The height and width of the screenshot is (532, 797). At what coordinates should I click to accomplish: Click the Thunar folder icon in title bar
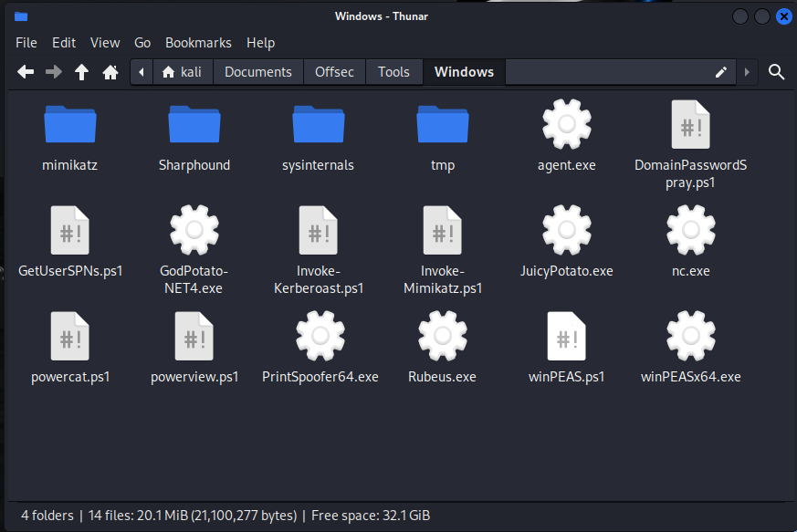pos(21,16)
